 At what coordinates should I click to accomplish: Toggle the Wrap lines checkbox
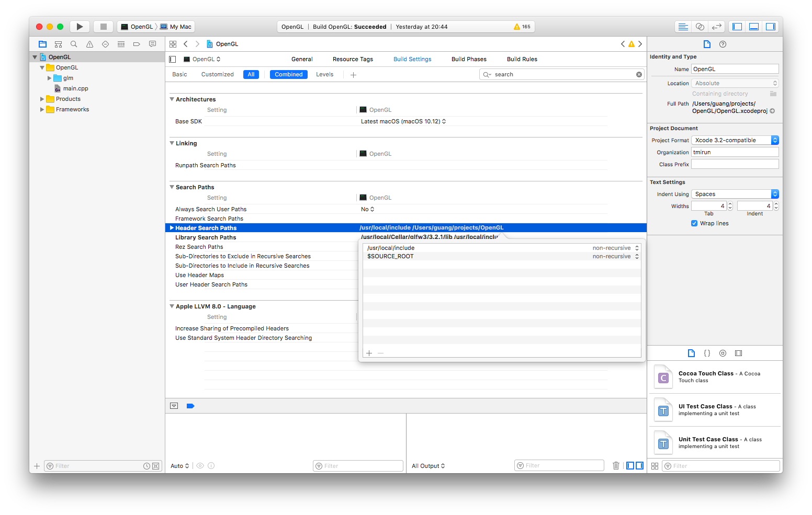pos(694,223)
